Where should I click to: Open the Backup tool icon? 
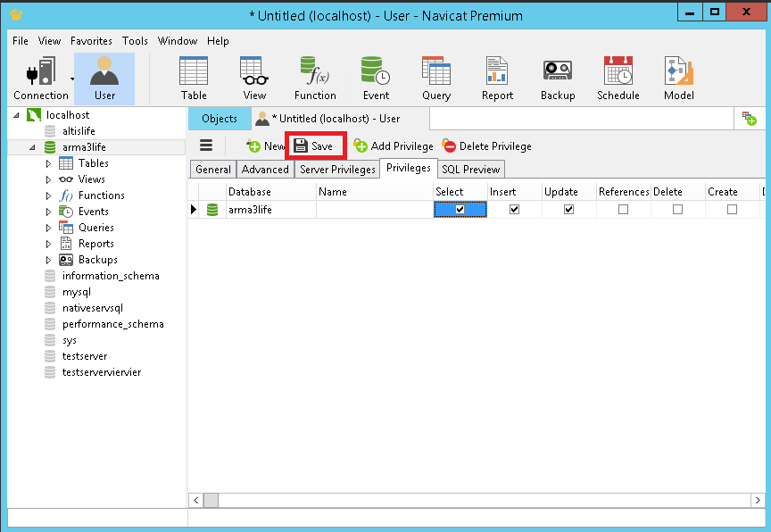click(558, 79)
